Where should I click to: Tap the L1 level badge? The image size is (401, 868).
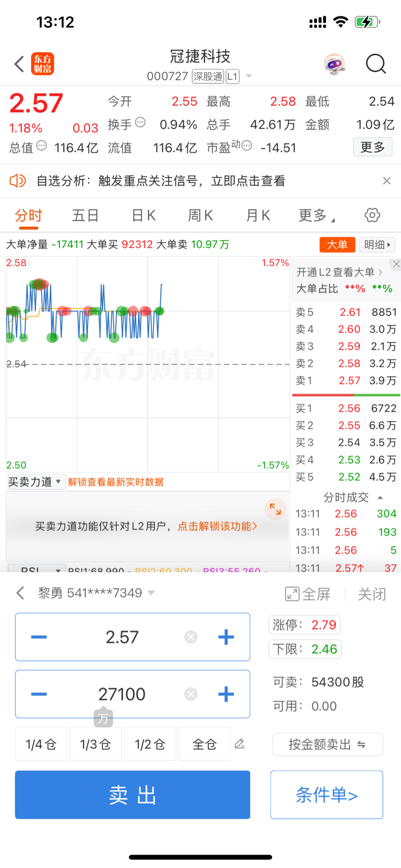tap(232, 76)
